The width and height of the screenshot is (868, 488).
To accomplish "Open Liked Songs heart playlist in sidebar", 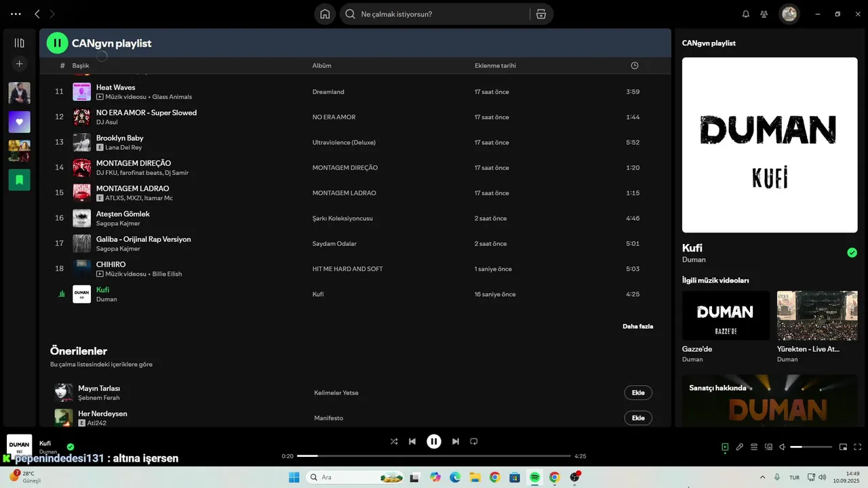I will coord(19,122).
